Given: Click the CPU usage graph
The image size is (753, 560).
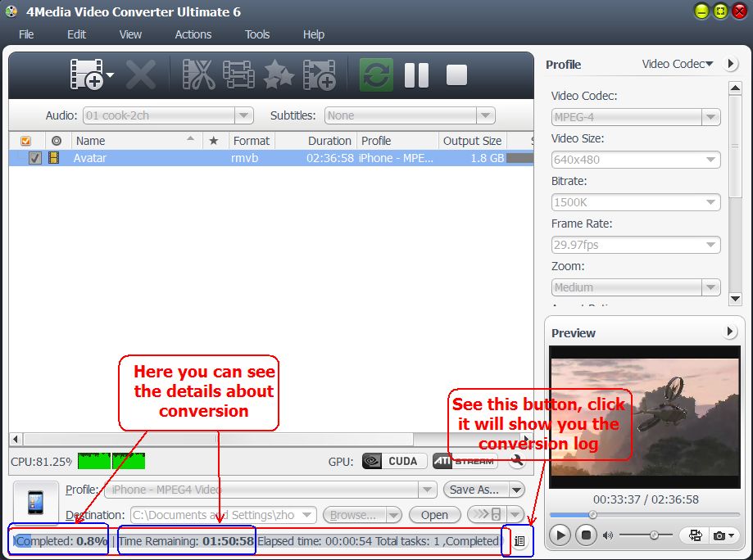Looking at the screenshot, I should point(111,461).
